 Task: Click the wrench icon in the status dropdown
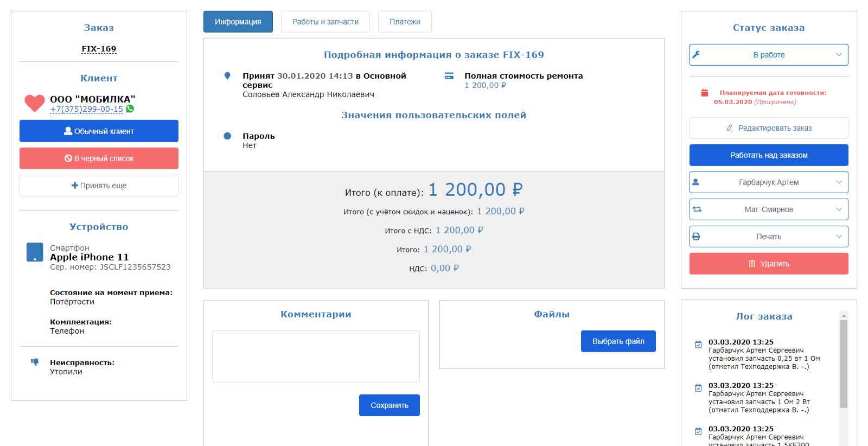696,55
